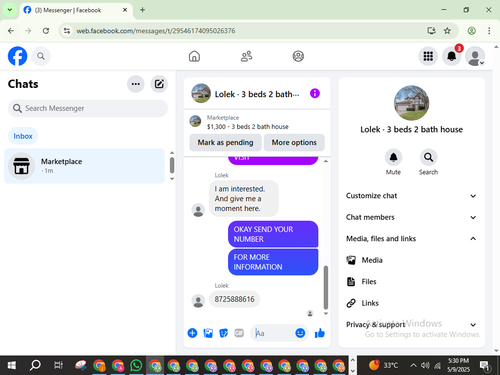
Task: Bookmark this page star icon
Action: tap(447, 31)
